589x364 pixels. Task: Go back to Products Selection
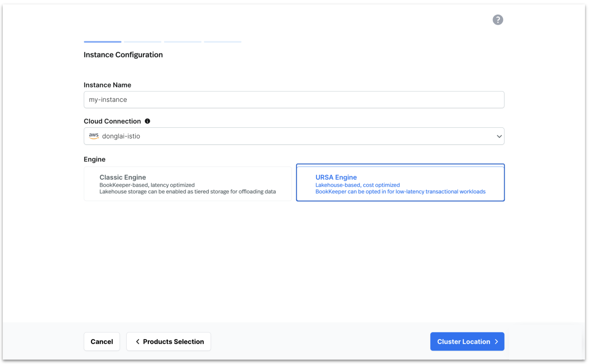[x=169, y=341]
